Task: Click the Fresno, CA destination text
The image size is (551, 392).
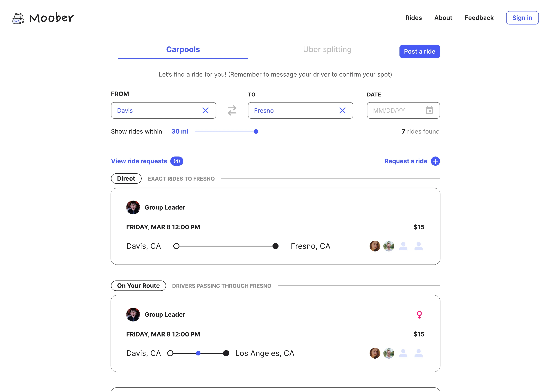Action: pos(310,246)
